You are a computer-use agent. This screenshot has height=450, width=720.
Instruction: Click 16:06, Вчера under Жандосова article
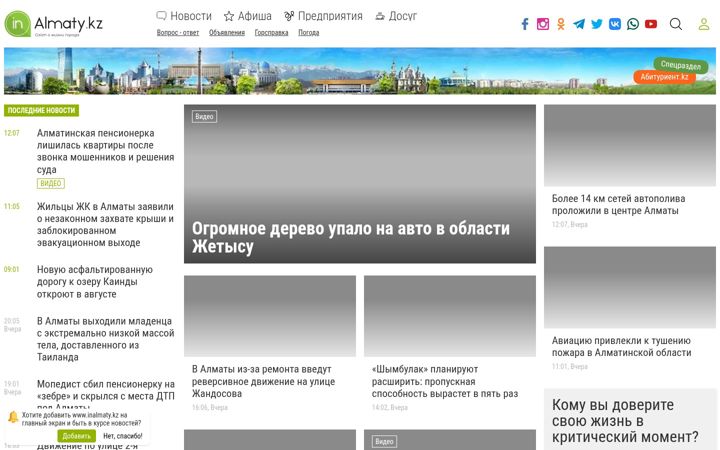coord(210,407)
